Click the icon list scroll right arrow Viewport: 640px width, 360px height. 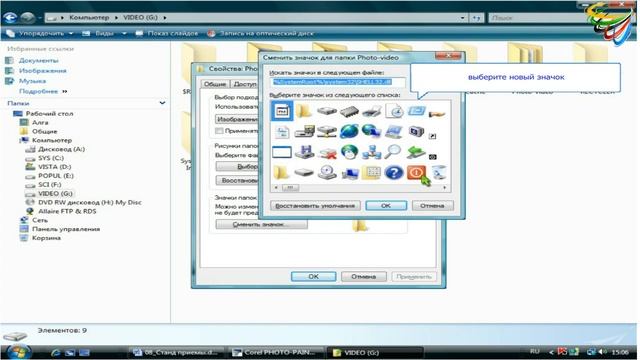(444, 188)
